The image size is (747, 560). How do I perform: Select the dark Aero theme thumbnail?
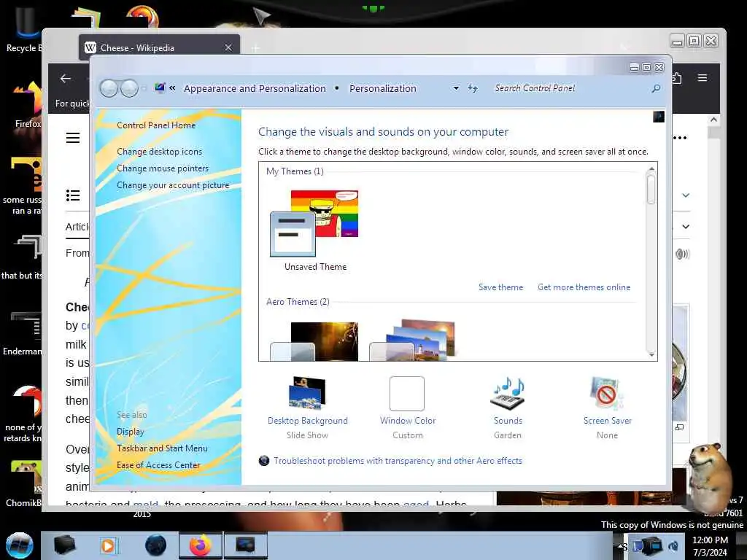point(314,341)
